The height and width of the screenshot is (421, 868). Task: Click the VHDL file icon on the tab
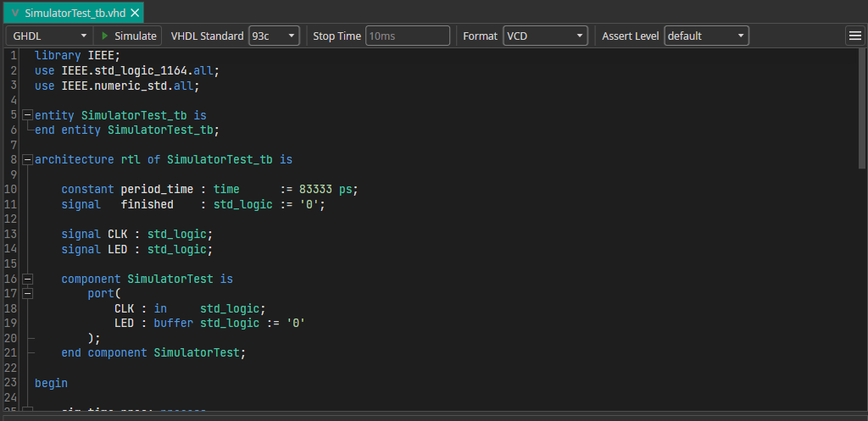click(15, 13)
